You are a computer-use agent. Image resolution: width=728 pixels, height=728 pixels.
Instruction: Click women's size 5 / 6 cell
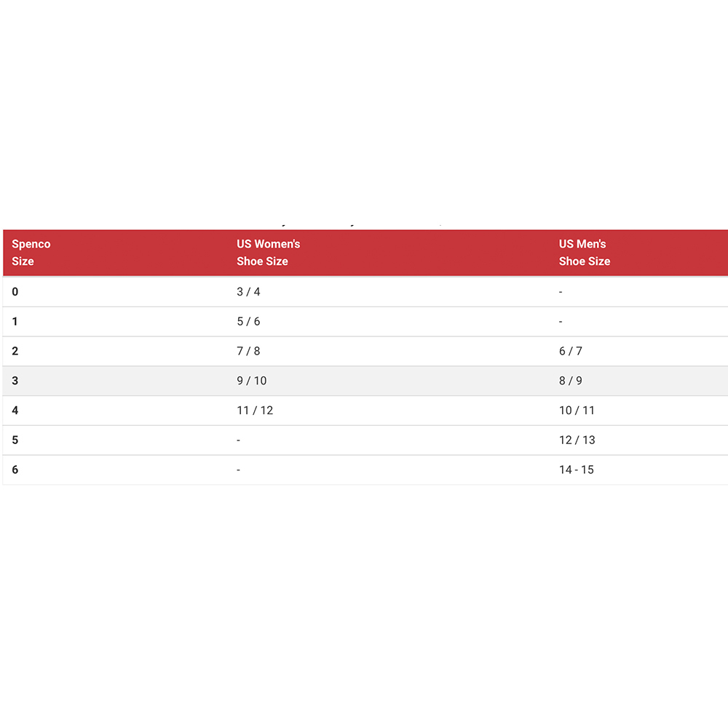pos(248,321)
